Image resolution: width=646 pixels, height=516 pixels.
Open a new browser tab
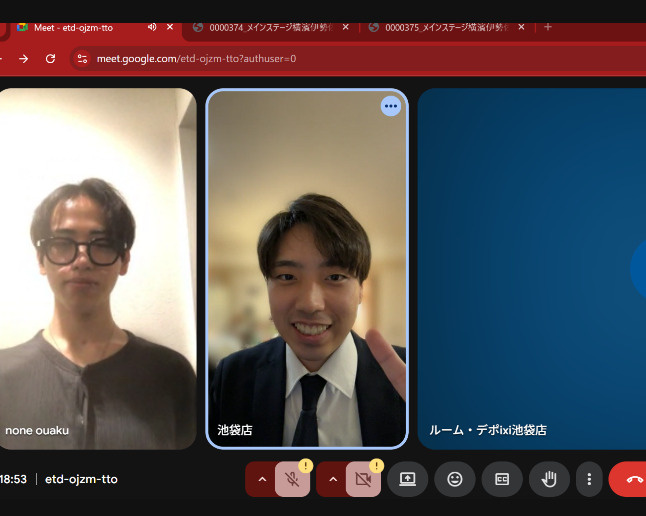pos(547,27)
